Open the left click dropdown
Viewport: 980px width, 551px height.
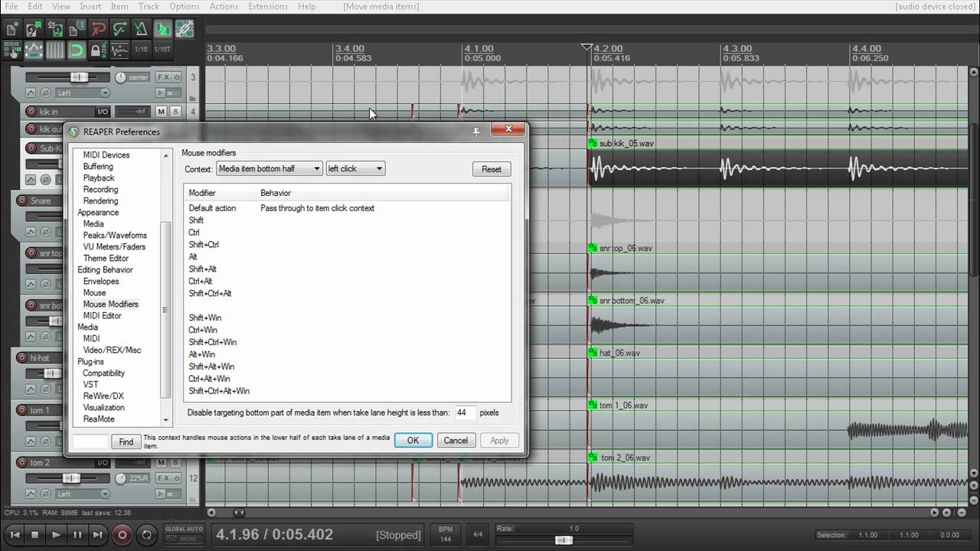[355, 168]
